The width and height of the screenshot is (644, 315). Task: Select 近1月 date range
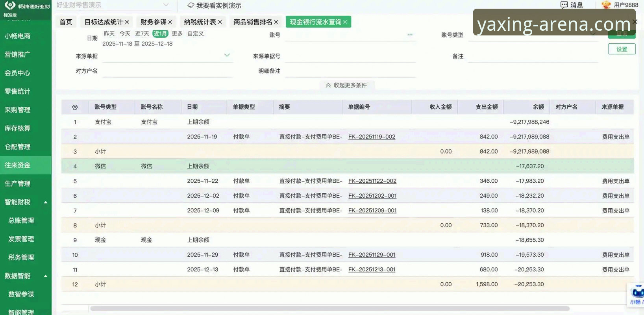[x=160, y=34]
